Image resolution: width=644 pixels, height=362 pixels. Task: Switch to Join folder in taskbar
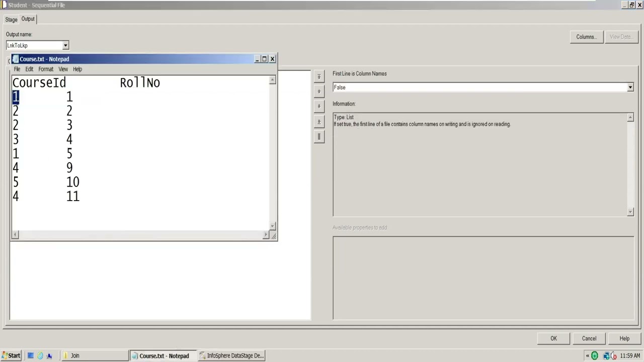[94, 355]
